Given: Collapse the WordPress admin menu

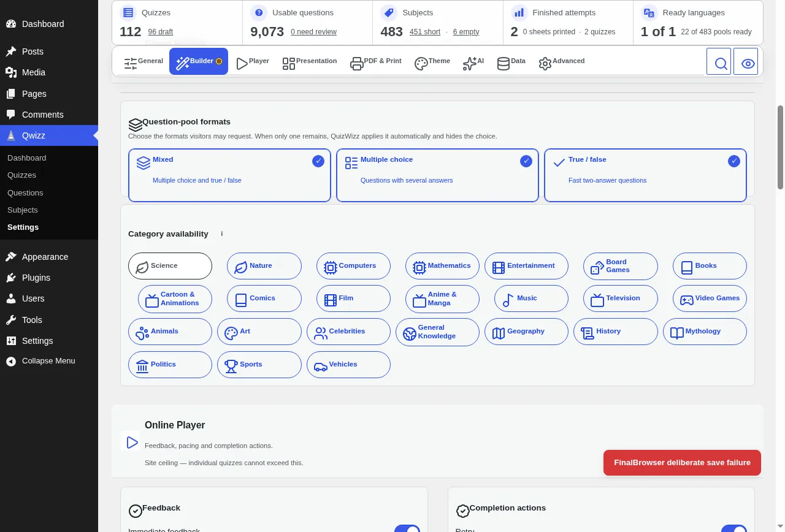Looking at the screenshot, I should coord(49,361).
